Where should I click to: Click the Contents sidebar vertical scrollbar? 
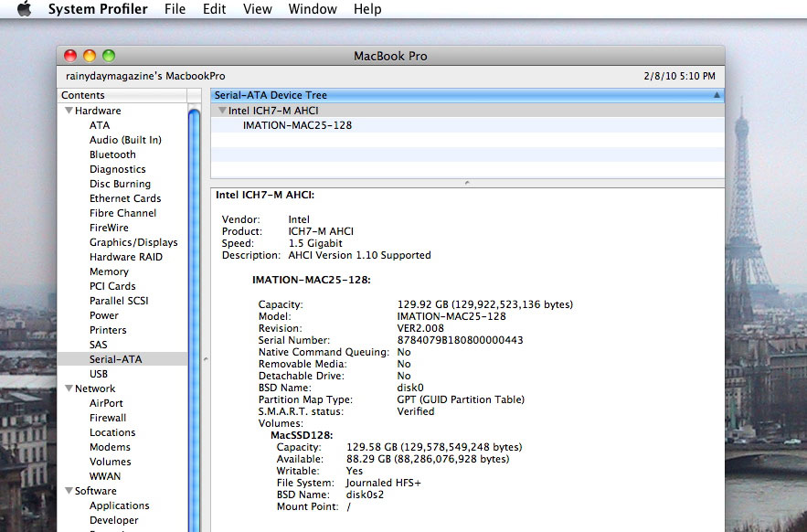(x=194, y=319)
